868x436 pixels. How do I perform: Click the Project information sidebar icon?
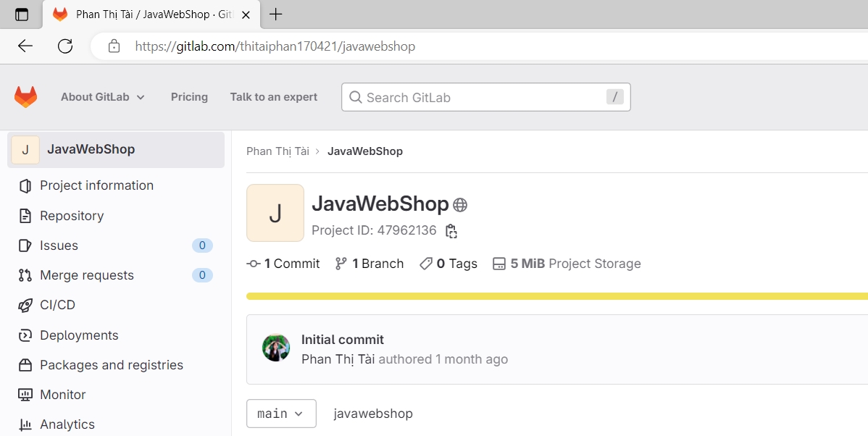(25, 186)
